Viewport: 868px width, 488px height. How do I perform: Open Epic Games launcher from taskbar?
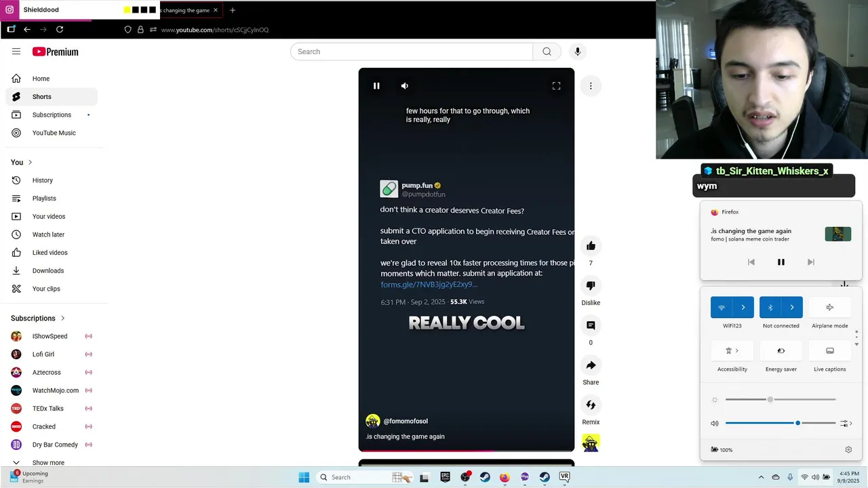pyautogui.click(x=446, y=477)
